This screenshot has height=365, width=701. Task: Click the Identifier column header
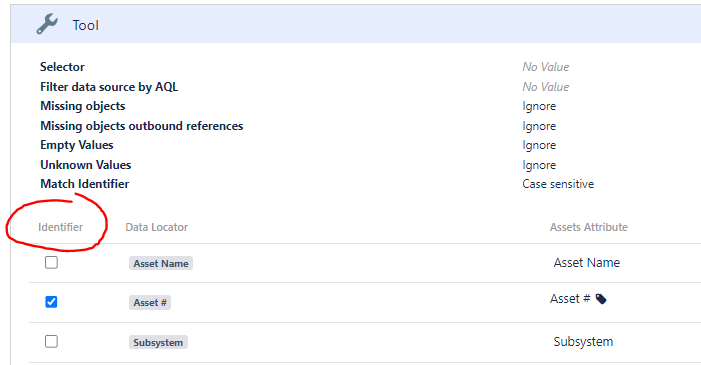tap(60, 227)
